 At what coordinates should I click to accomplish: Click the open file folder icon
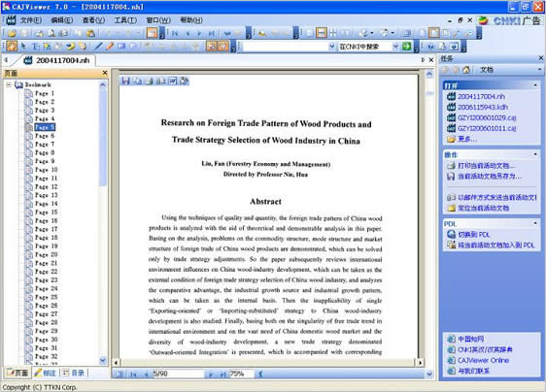click(12, 33)
